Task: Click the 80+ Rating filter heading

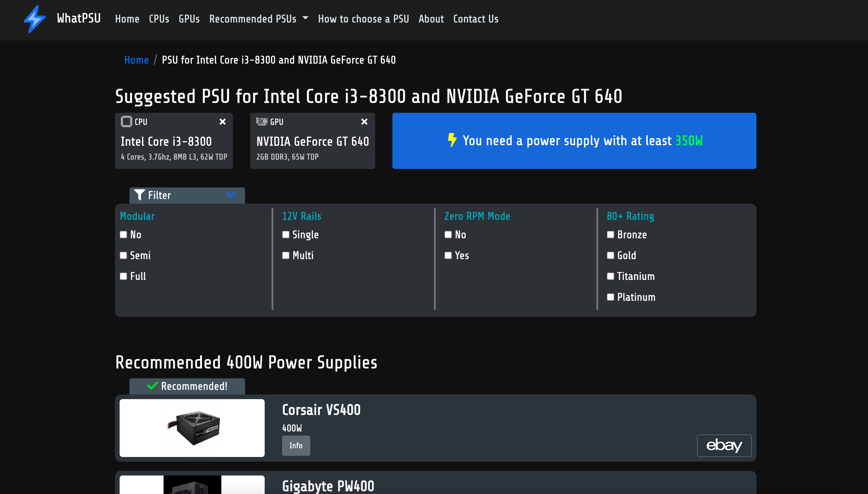Action: [630, 216]
